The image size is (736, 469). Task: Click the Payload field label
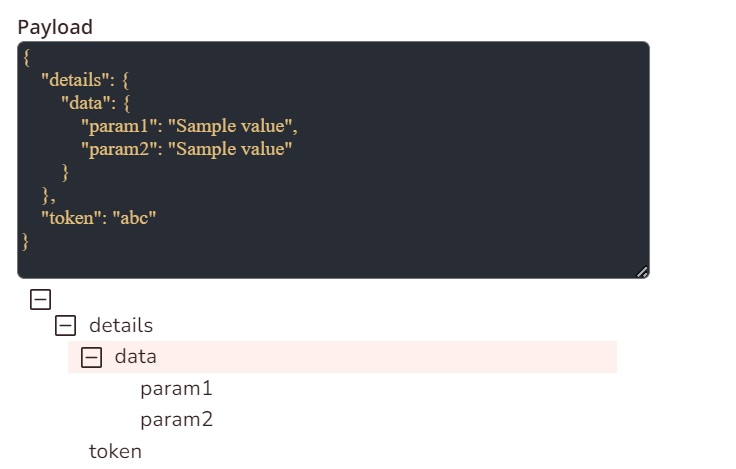55,27
